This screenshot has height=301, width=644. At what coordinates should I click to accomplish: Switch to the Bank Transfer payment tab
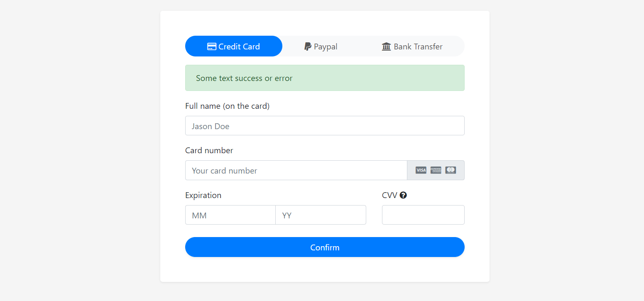tap(412, 46)
